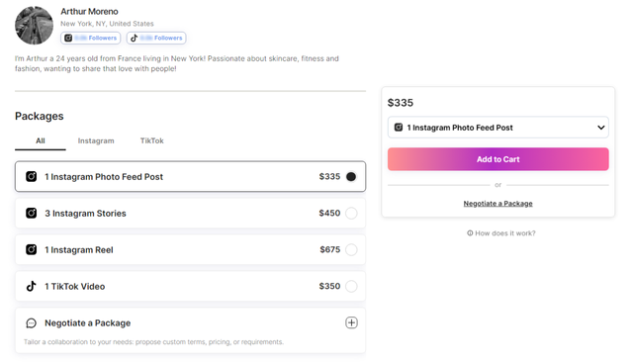Click the 3 Instagram Stories package label
Screen dimensions: 633x364
(85, 214)
